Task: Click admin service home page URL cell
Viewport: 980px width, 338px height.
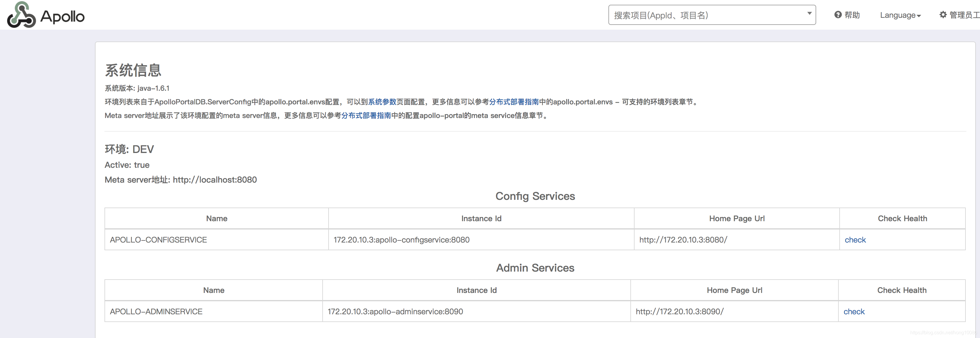Action: coord(679,312)
